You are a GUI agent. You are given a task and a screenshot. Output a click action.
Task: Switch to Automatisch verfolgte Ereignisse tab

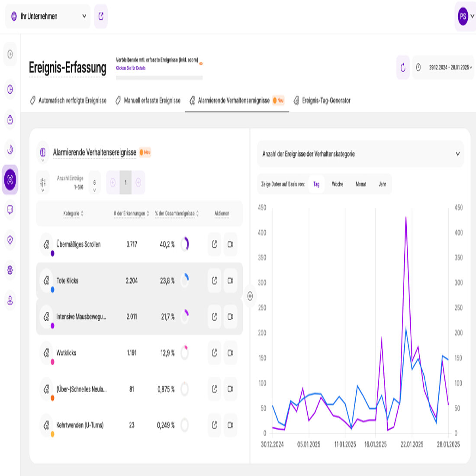tap(68, 100)
